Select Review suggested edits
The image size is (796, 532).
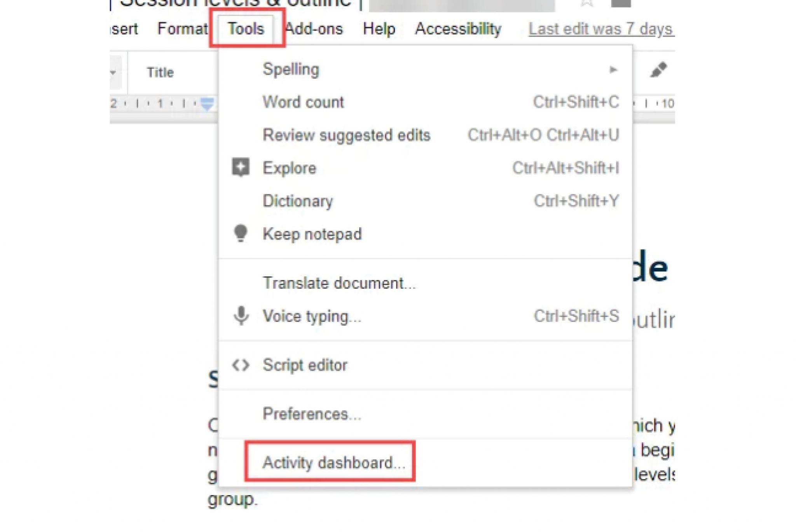click(346, 135)
